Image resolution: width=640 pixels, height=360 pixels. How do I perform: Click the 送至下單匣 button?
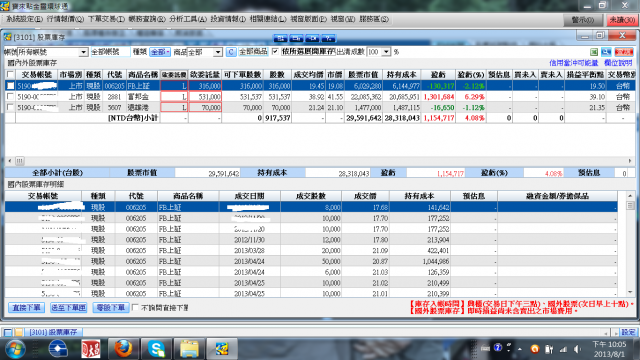(68, 307)
